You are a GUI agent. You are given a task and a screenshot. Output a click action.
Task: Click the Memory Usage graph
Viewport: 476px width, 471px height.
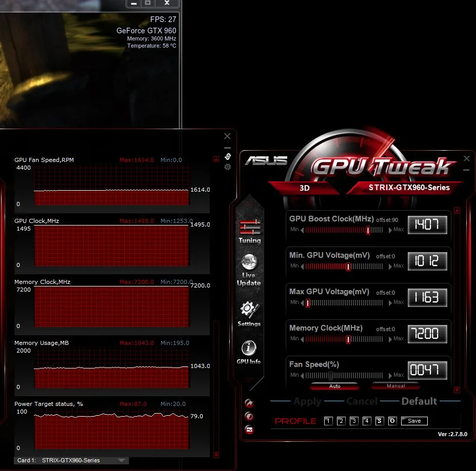(x=111, y=368)
